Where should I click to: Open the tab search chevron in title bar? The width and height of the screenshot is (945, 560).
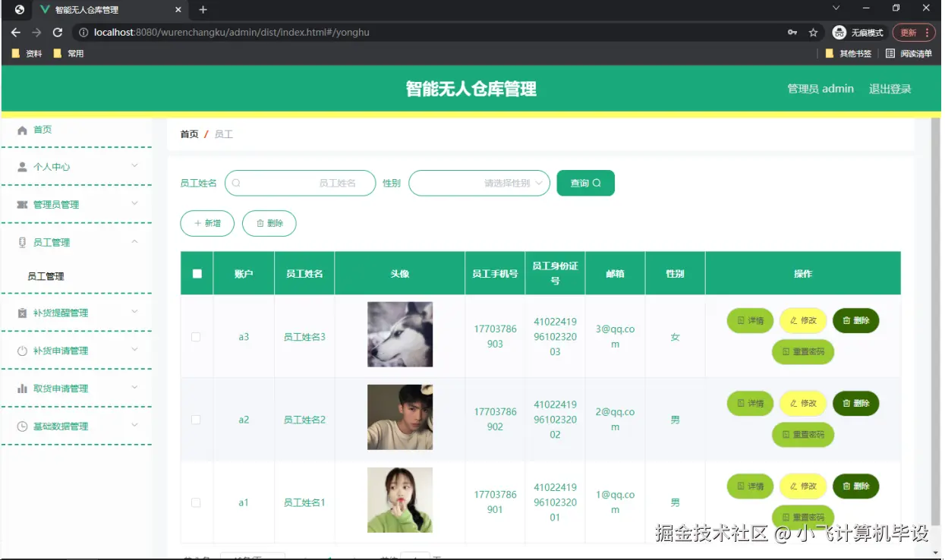(836, 8)
